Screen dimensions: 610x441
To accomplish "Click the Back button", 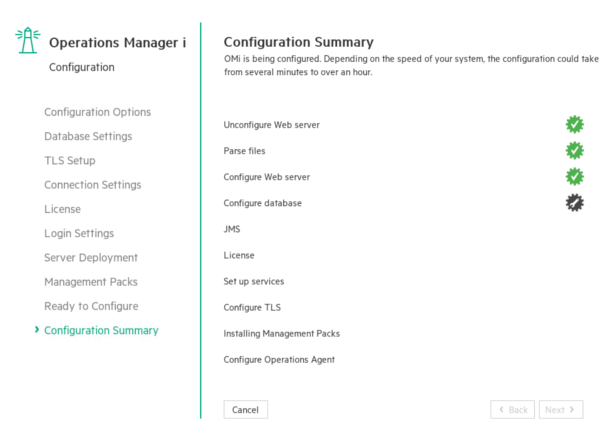I will [x=512, y=410].
